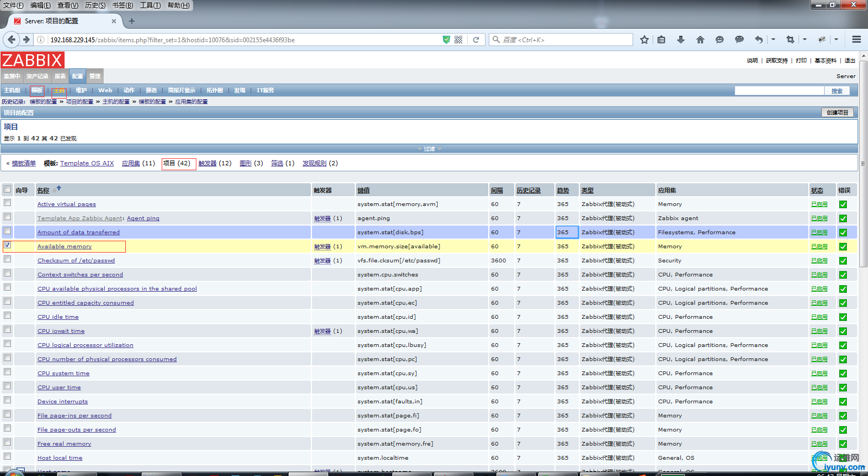Check the Active virtual pages checkbox
868x476 pixels.
(8, 203)
